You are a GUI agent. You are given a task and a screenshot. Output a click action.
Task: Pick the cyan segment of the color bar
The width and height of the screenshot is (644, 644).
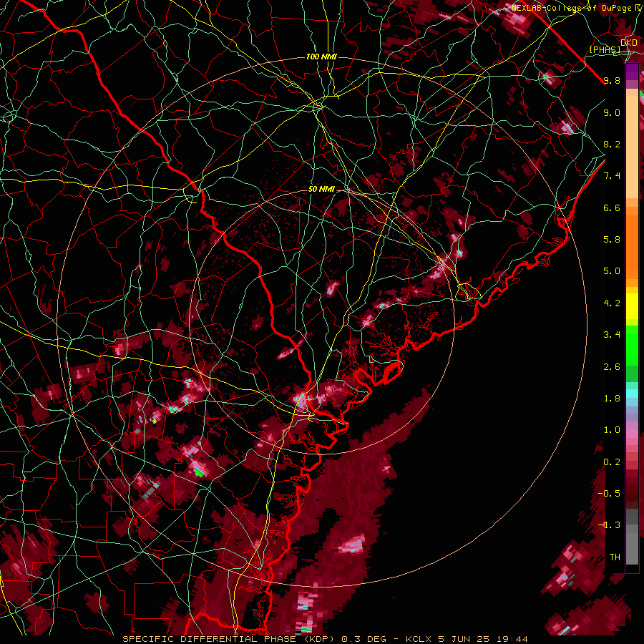(x=632, y=394)
